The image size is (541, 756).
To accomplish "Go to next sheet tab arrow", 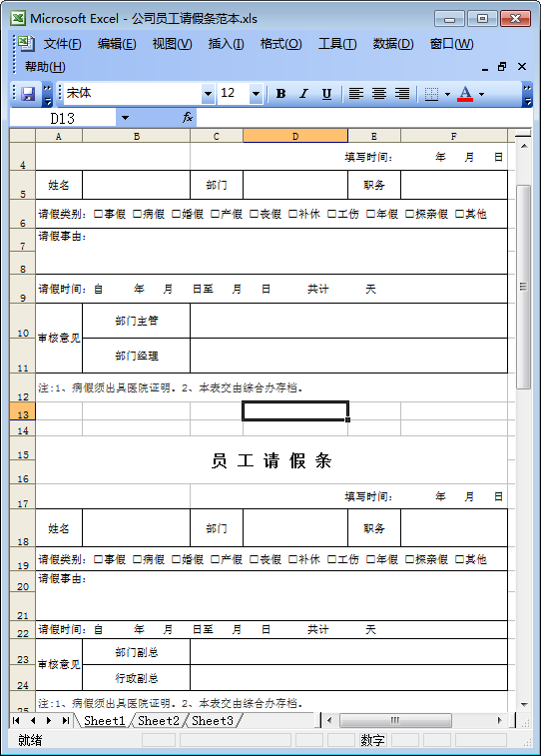I will [x=49, y=720].
